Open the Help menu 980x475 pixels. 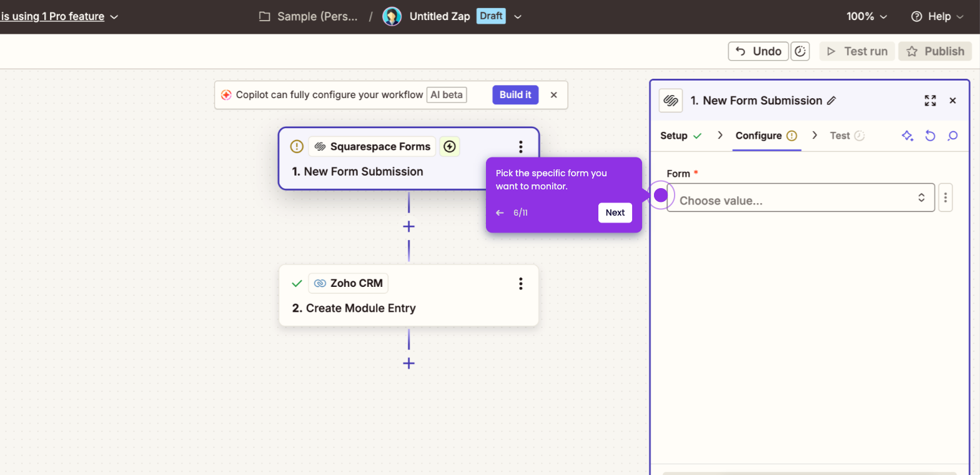(937, 16)
